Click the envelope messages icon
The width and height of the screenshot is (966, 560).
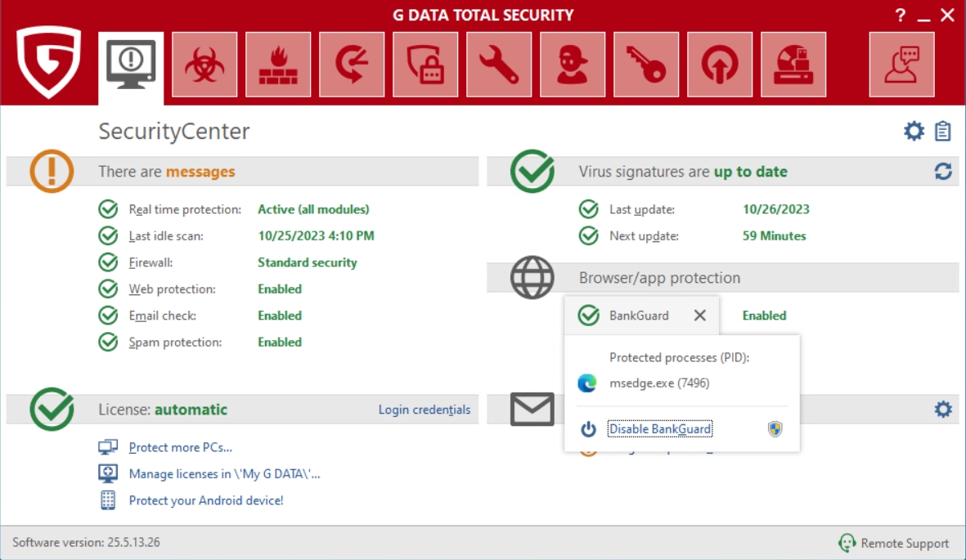(532, 409)
